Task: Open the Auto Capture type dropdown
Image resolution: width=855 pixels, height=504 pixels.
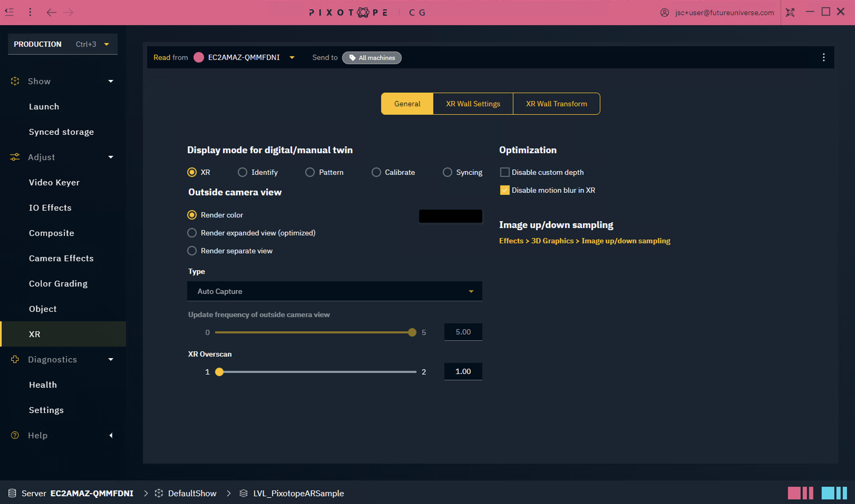Action: (x=334, y=291)
